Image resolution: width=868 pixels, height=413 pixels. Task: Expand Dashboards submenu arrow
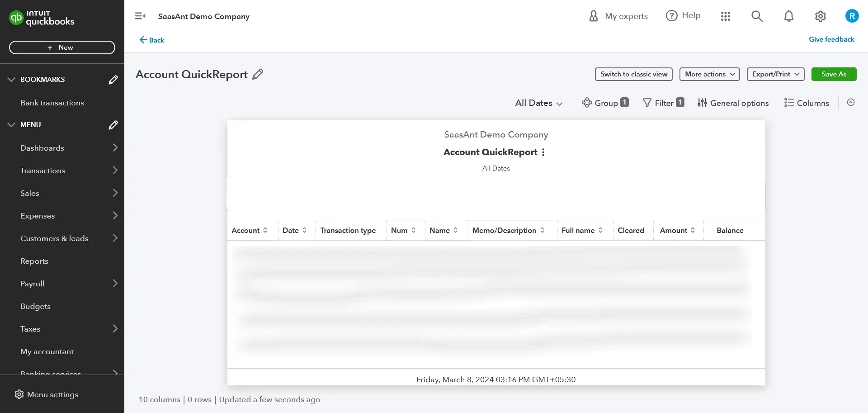115,148
